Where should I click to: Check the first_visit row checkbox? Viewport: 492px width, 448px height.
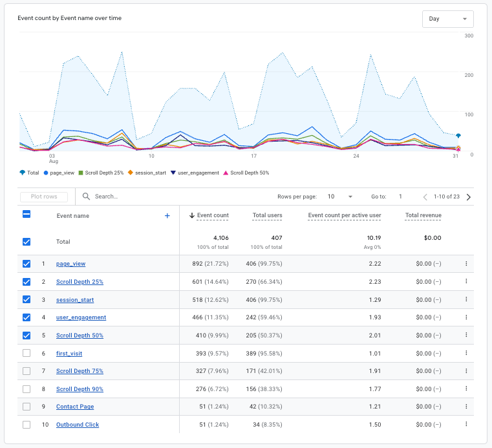tap(27, 354)
